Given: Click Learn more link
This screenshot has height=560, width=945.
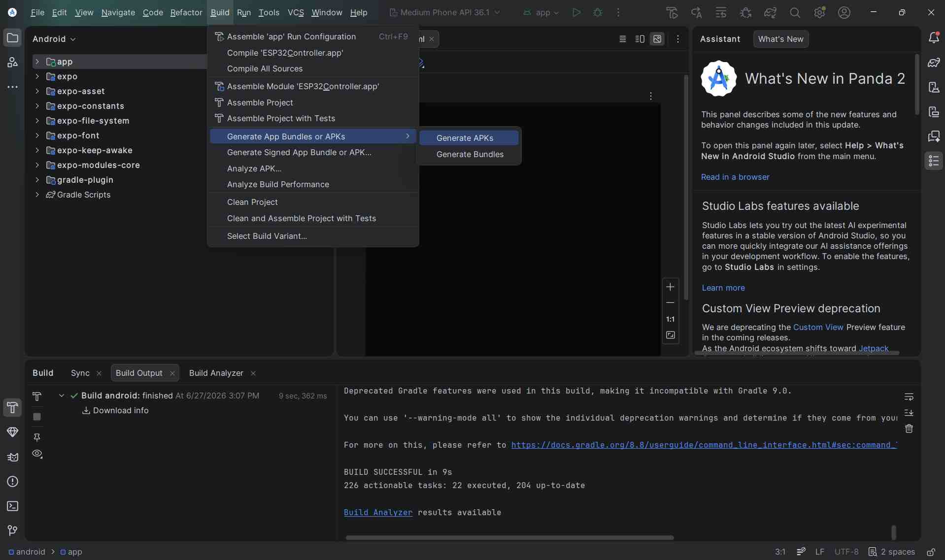Looking at the screenshot, I should (x=723, y=288).
